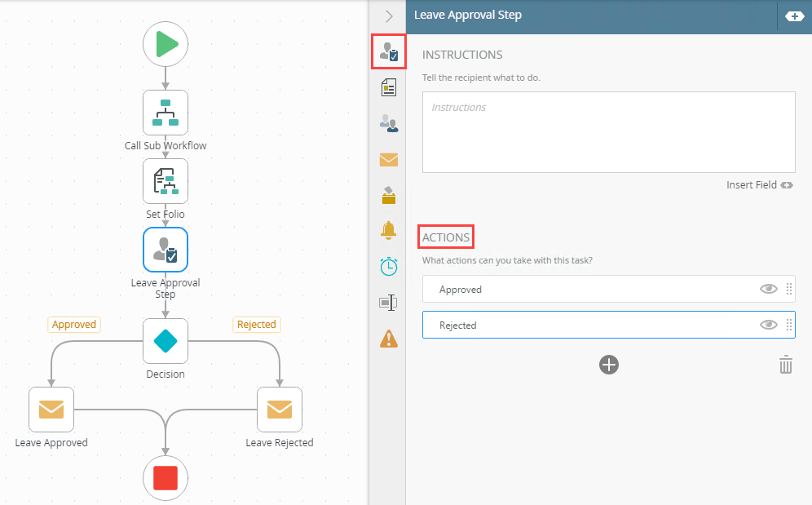This screenshot has height=505, width=812.
Task: Open the Recipients tab icon
Action: click(389, 123)
